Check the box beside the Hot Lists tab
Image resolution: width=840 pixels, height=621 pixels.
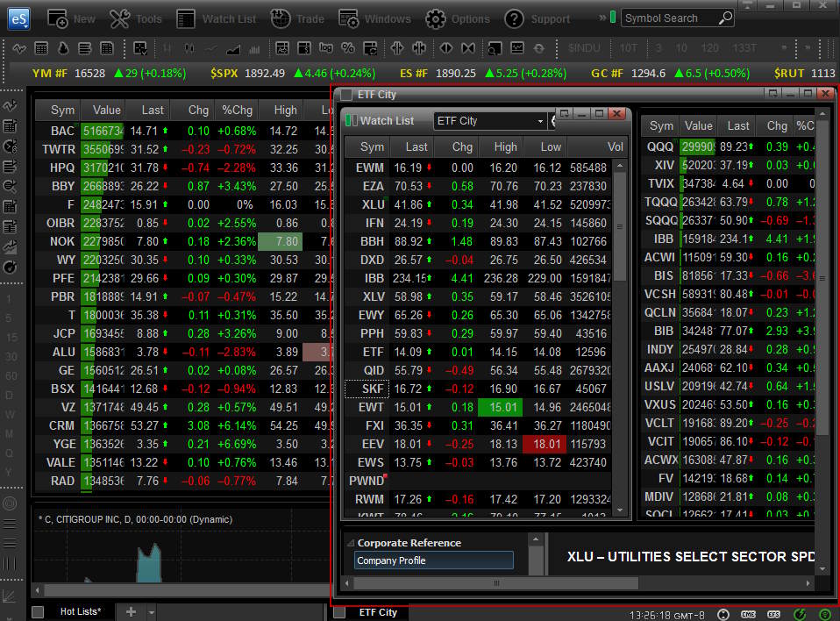38,610
